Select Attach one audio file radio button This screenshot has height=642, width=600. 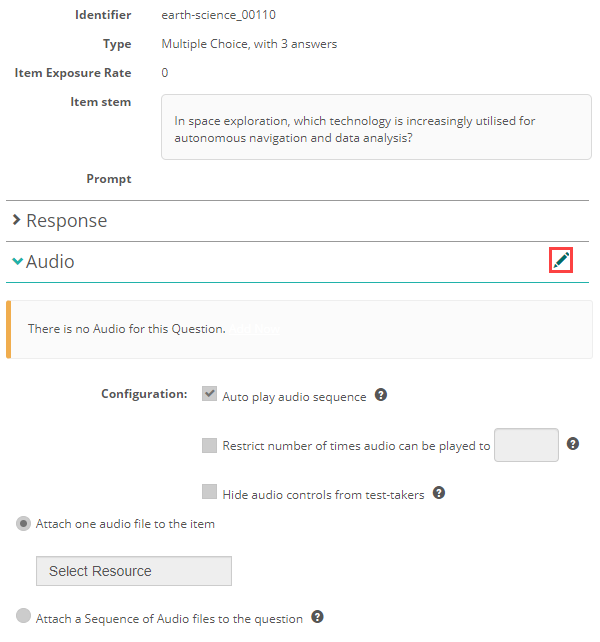(x=23, y=523)
